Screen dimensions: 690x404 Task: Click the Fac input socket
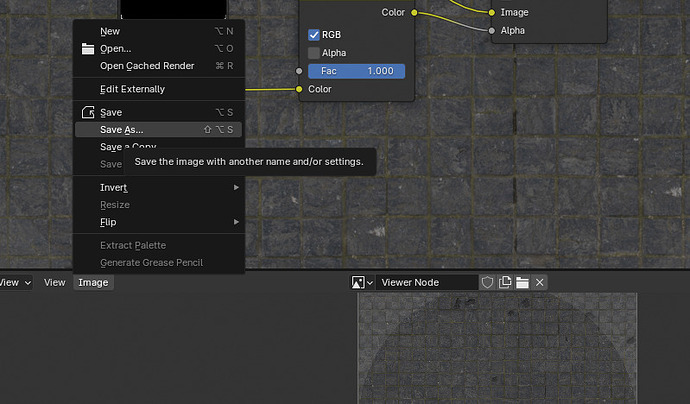[x=299, y=71]
